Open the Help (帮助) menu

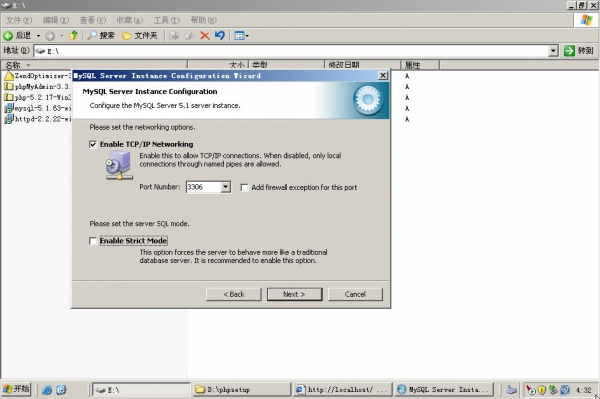(x=204, y=20)
